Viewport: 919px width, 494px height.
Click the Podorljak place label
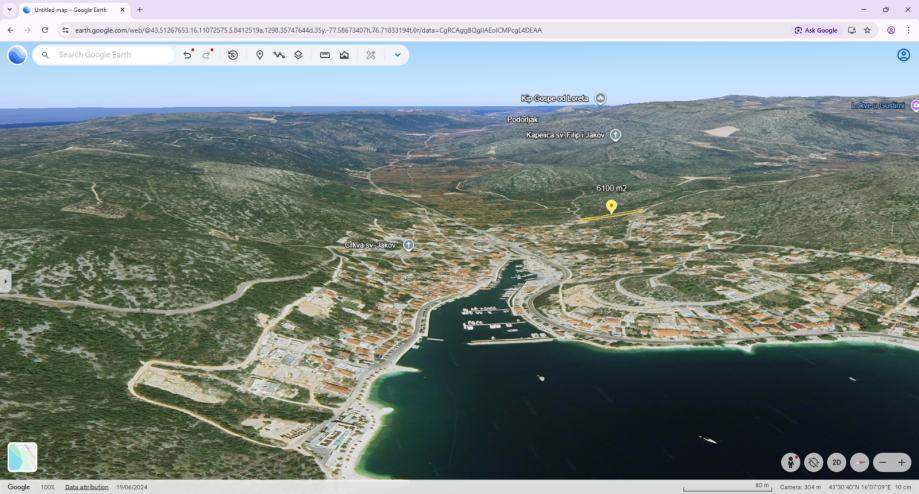coord(522,119)
